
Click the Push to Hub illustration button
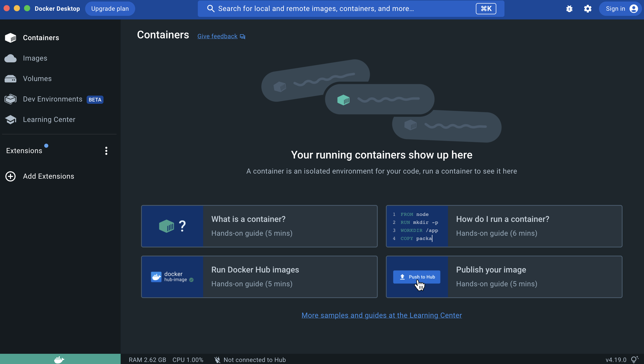click(417, 277)
